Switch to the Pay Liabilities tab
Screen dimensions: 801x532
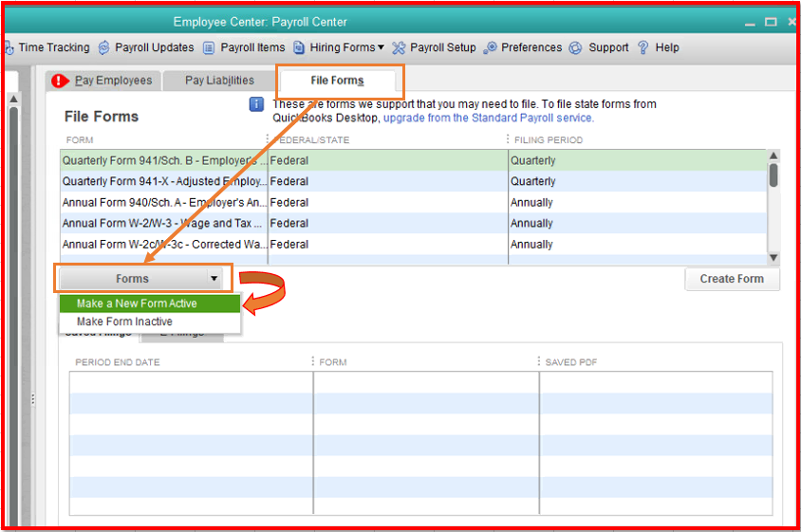pos(219,81)
